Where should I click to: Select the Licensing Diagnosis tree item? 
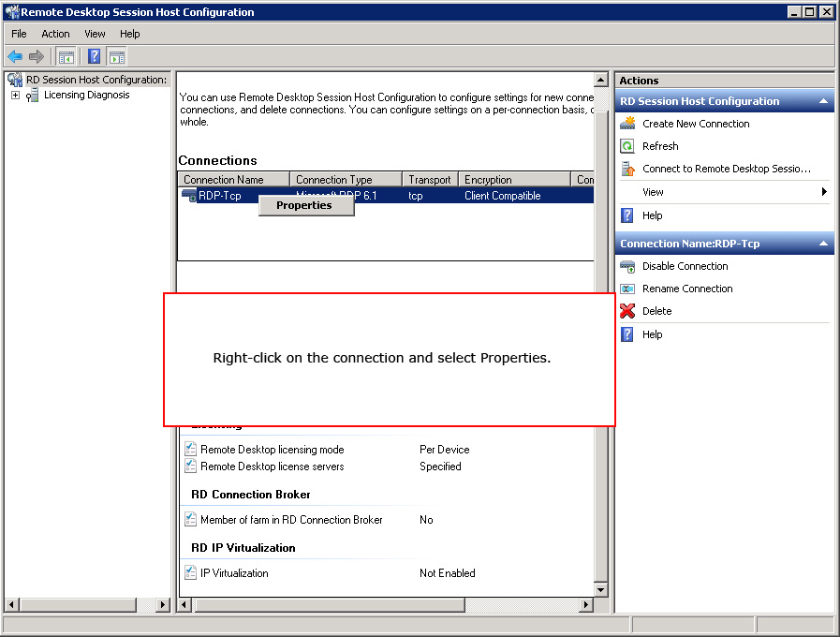87,95
